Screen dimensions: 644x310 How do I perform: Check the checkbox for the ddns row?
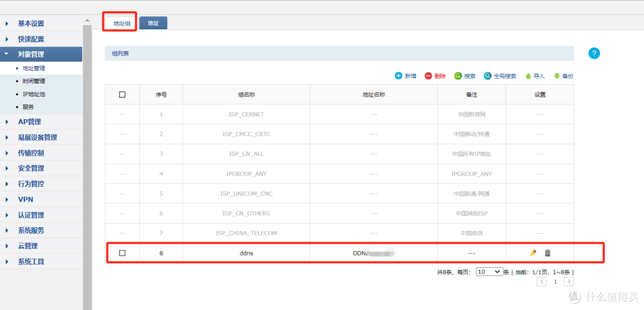pos(122,253)
